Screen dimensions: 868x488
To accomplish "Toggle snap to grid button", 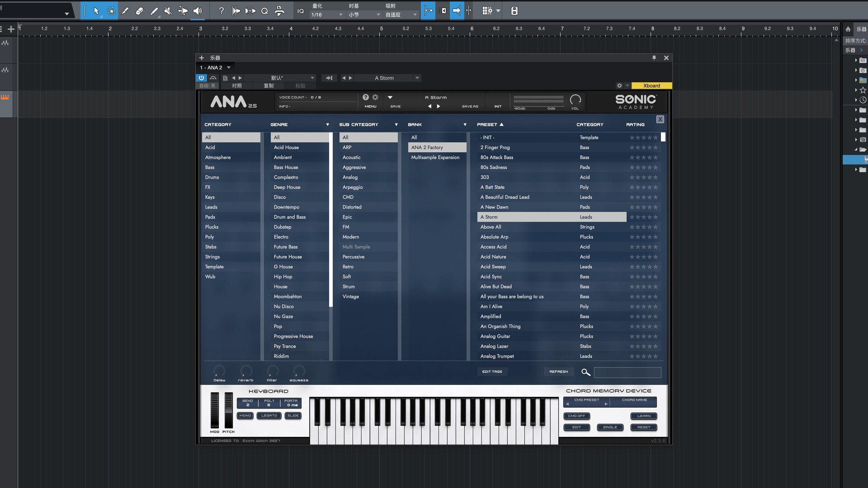I will point(428,11).
